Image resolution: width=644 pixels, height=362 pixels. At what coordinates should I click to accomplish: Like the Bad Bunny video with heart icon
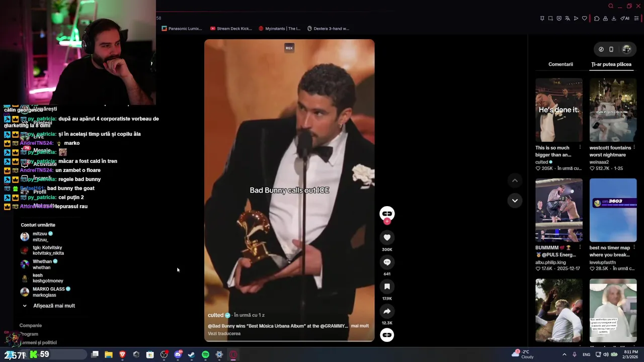pos(387,237)
